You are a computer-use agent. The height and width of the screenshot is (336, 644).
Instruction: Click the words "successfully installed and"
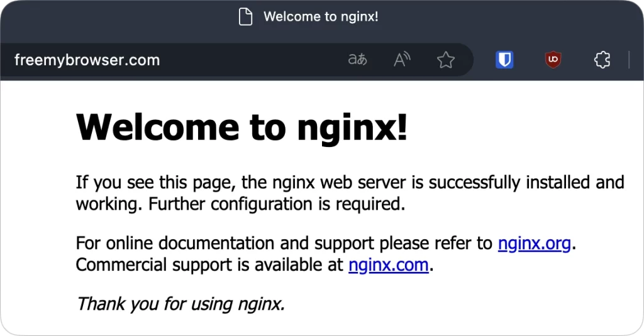(x=526, y=183)
